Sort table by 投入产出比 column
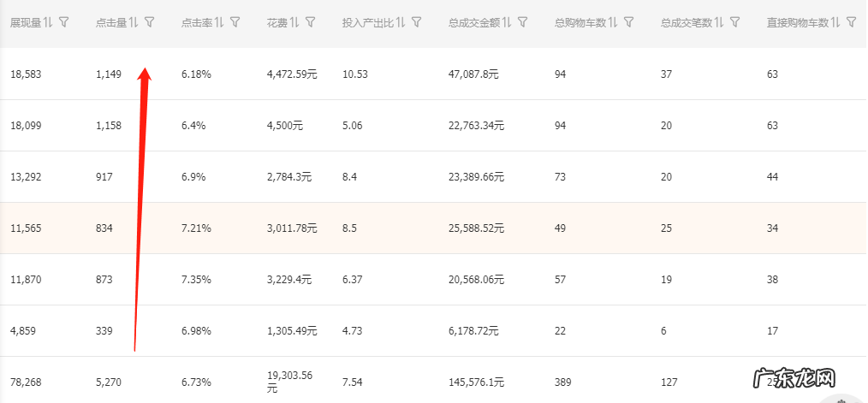The height and width of the screenshot is (403, 868). coord(401,22)
